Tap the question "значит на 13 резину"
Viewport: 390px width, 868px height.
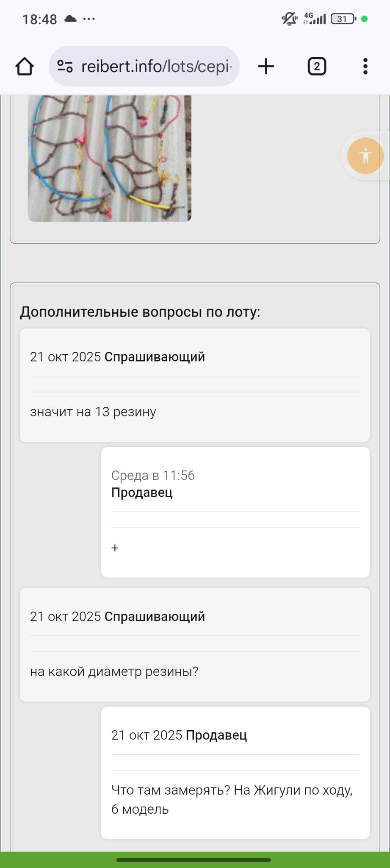pyautogui.click(x=93, y=412)
